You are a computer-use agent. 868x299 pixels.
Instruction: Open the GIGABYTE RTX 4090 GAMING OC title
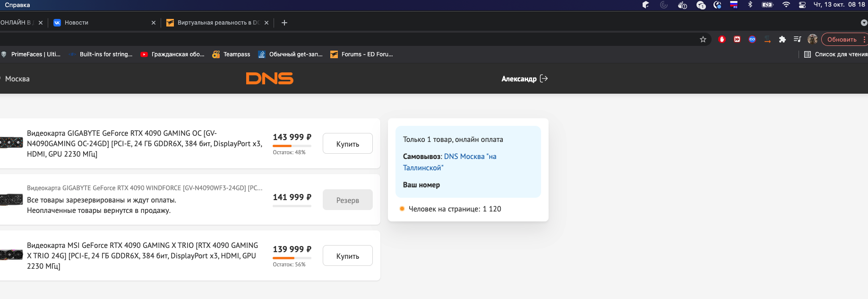pyautogui.click(x=145, y=144)
